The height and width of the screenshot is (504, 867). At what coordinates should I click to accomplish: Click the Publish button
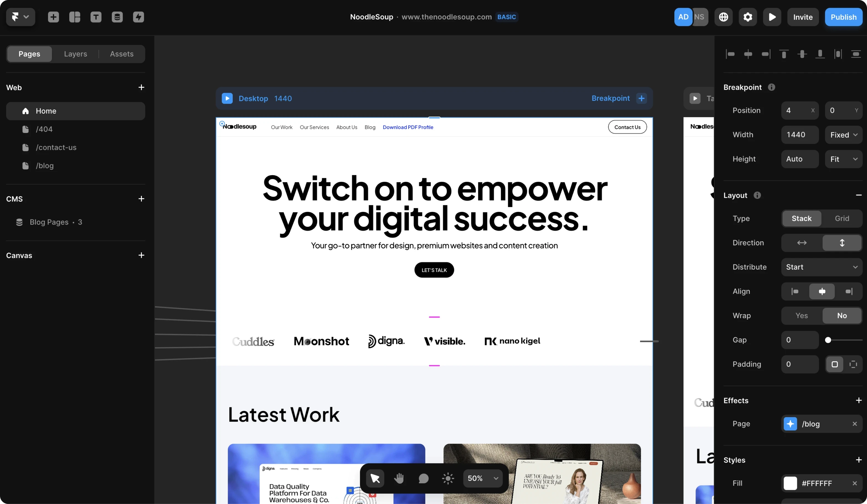pyautogui.click(x=844, y=17)
